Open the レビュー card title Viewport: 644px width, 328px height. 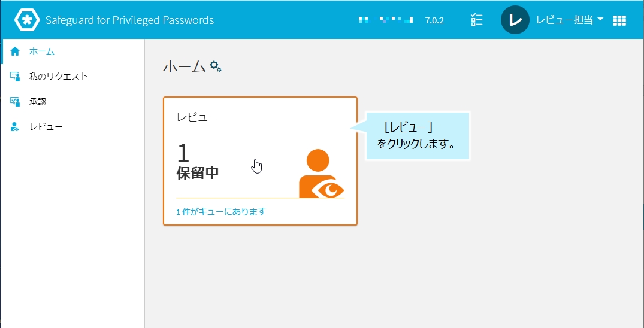[x=198, y=117]
